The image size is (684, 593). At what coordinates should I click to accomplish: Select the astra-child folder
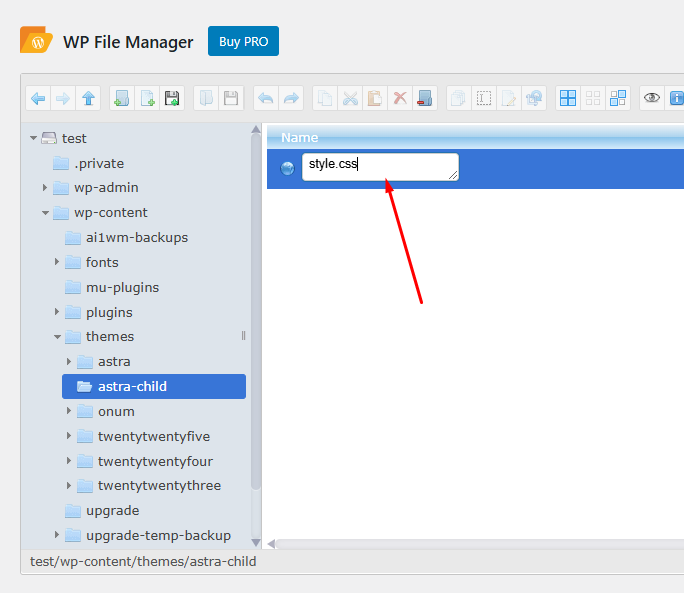pyautogui.click(x=154, y=387)
